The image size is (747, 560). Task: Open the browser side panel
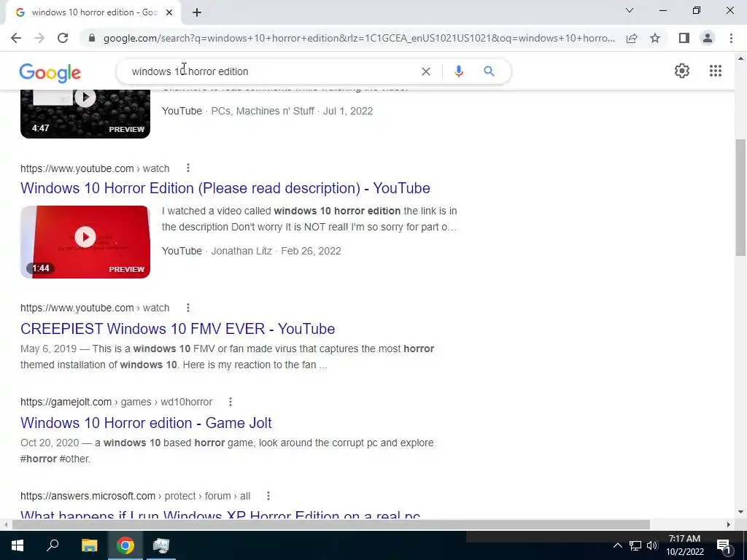[684, 38]
